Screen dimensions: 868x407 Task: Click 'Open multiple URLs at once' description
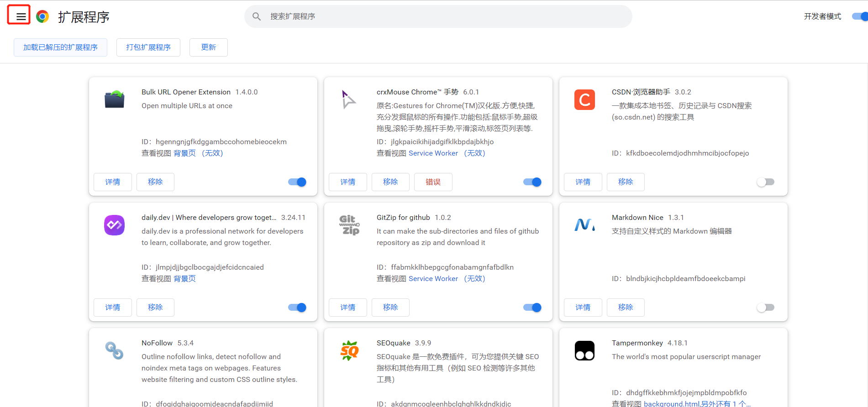pos(187,106)
